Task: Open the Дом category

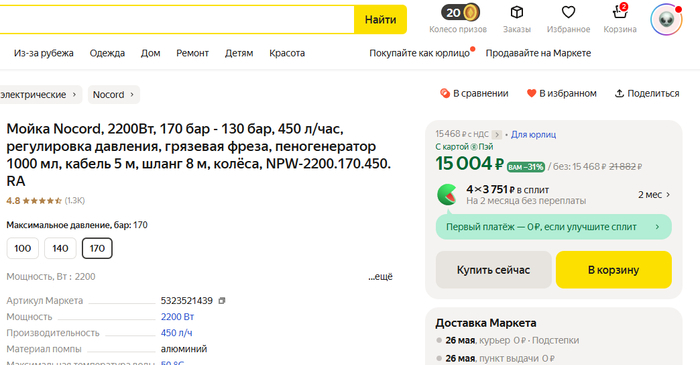Action: click(x=150, y=53)
